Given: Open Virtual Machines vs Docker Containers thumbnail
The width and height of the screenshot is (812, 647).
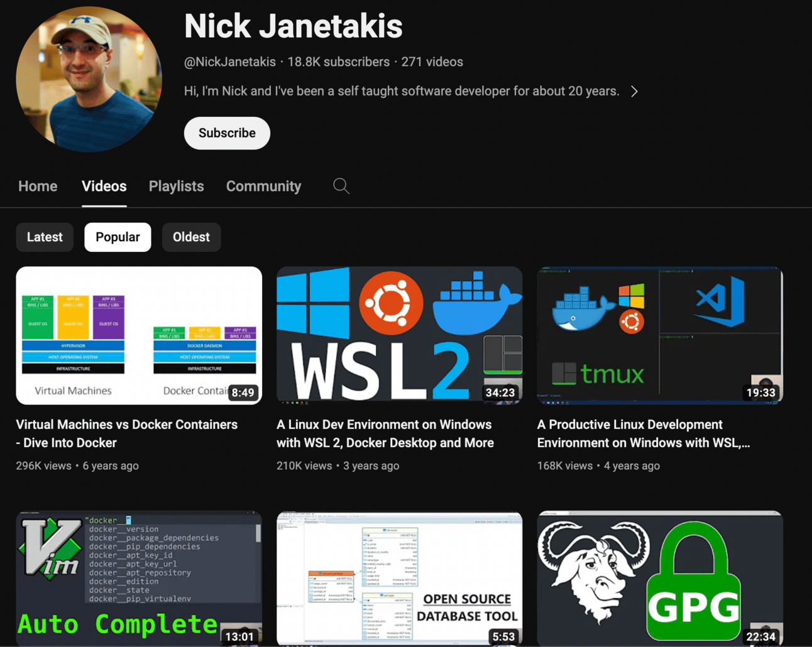Looking at the screenshot, I should 139,335.
